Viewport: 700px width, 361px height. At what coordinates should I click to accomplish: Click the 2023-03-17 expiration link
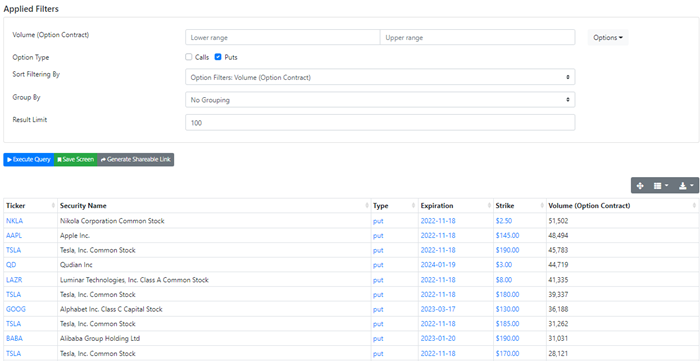click(x=438, y=309)
